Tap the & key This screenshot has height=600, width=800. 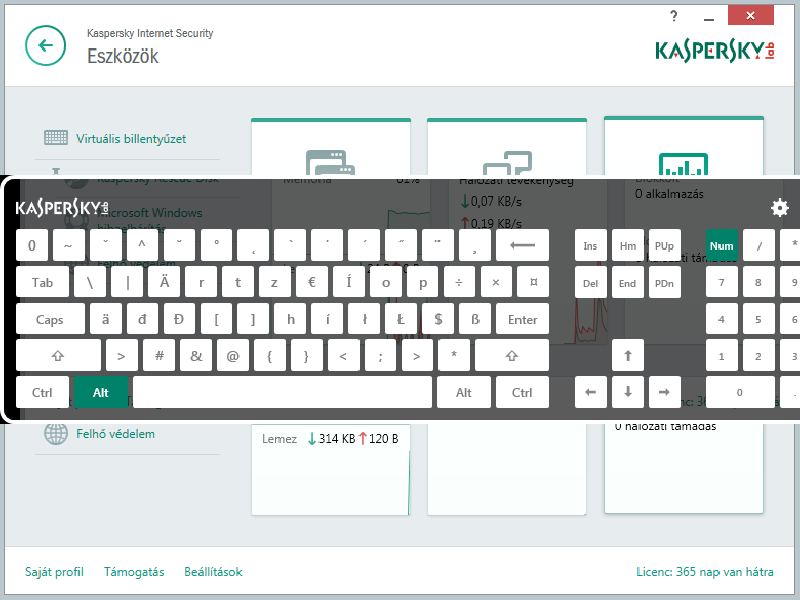196,356
